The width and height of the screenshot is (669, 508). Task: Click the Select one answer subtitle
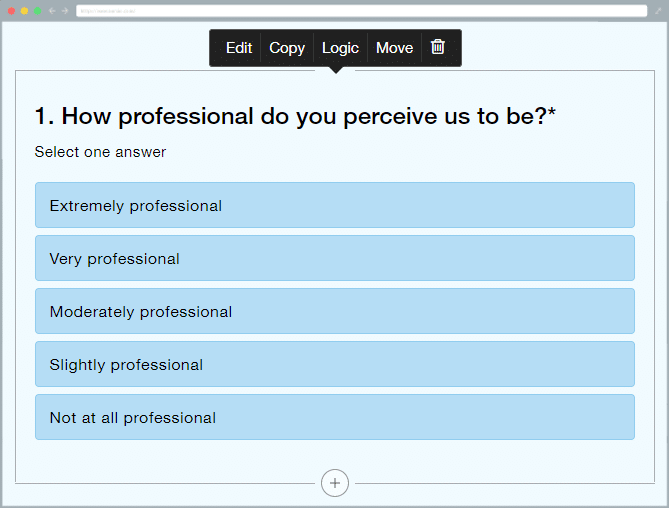pyautogui.click(x=100, y=152)
